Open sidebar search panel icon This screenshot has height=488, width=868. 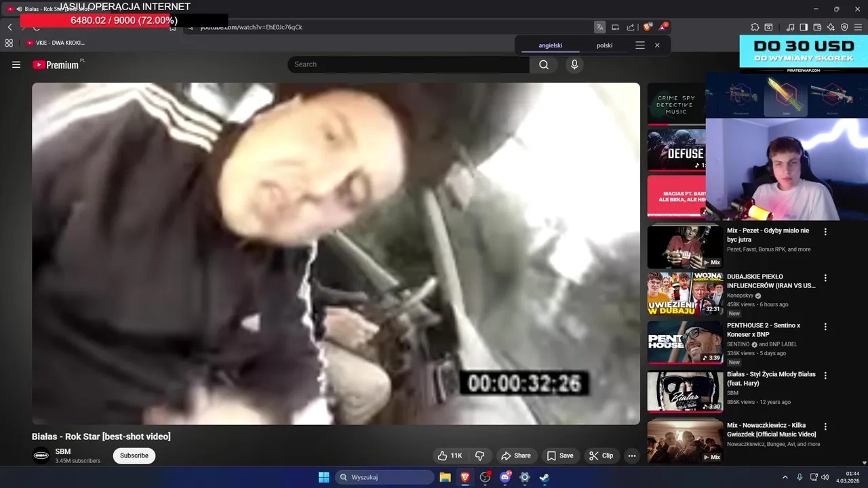coord(768,27)
